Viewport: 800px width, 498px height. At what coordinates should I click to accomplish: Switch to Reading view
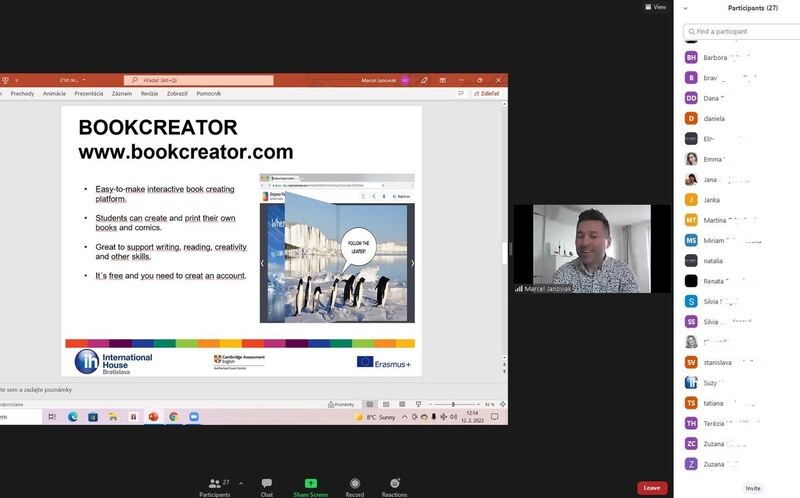click(x=402, y=404)
